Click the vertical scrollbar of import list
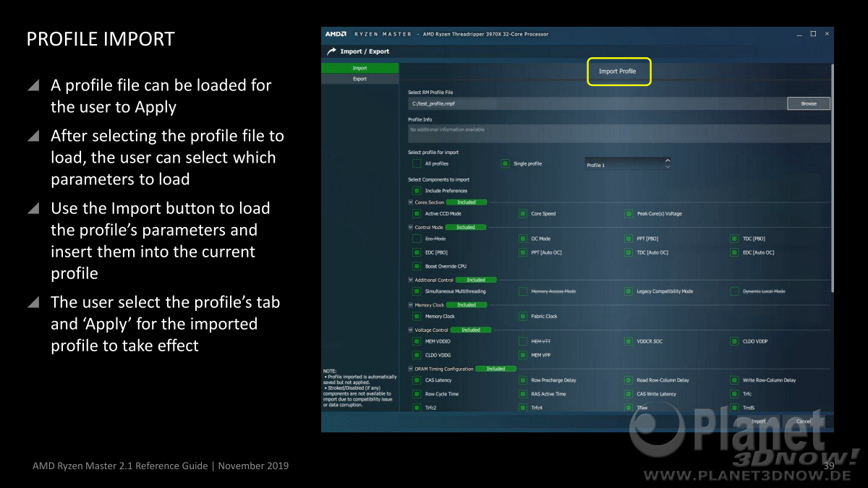 tap(833, 178)
